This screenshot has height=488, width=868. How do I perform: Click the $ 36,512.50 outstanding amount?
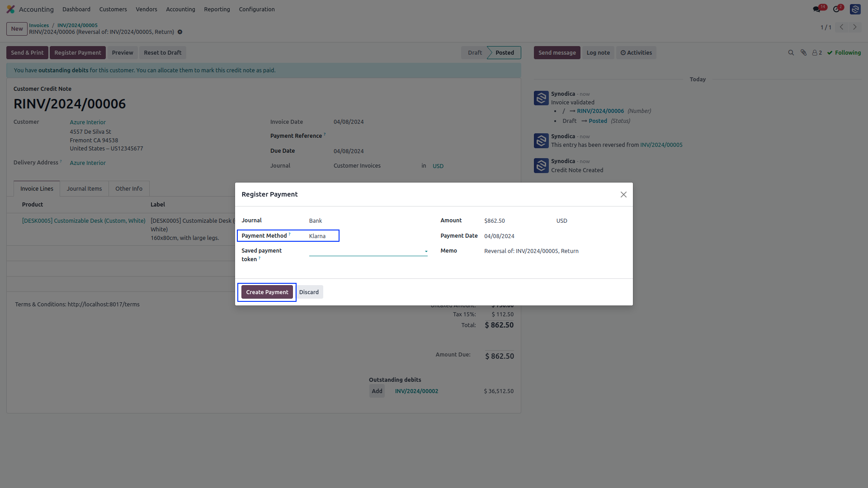coord(499,391)
